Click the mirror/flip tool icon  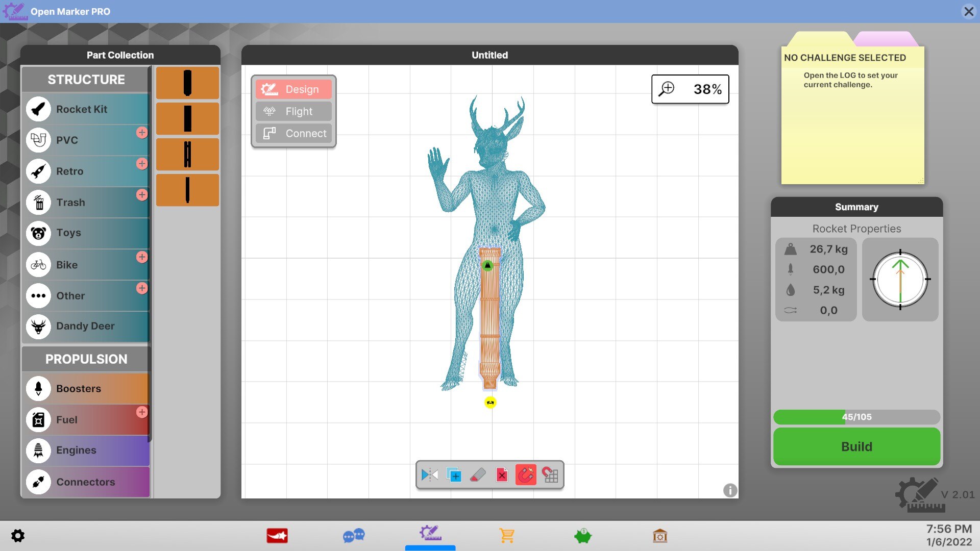(429, 475)
